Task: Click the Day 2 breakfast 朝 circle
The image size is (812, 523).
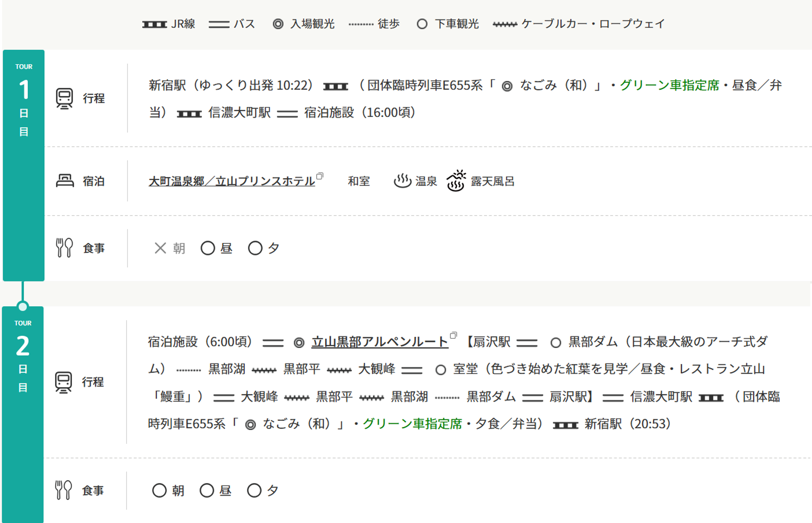Action: 159,490
